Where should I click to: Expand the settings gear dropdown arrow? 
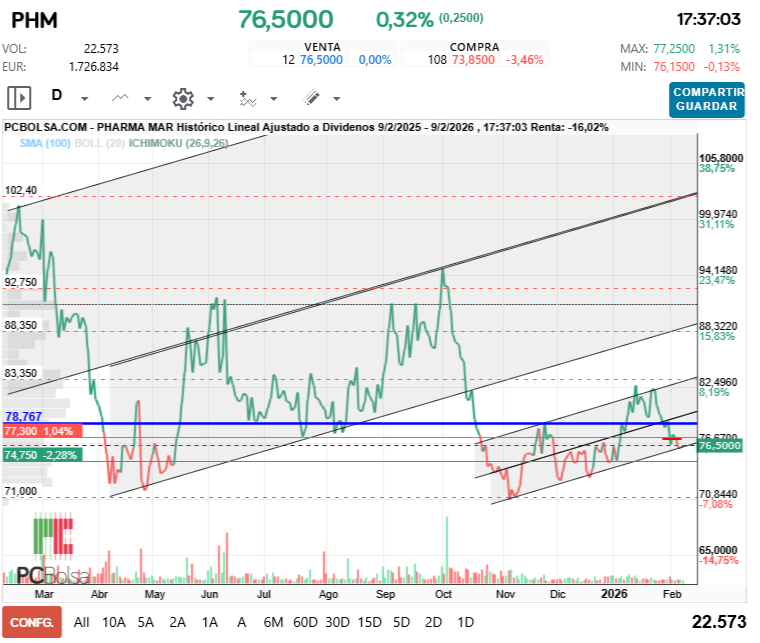(210, 99)
